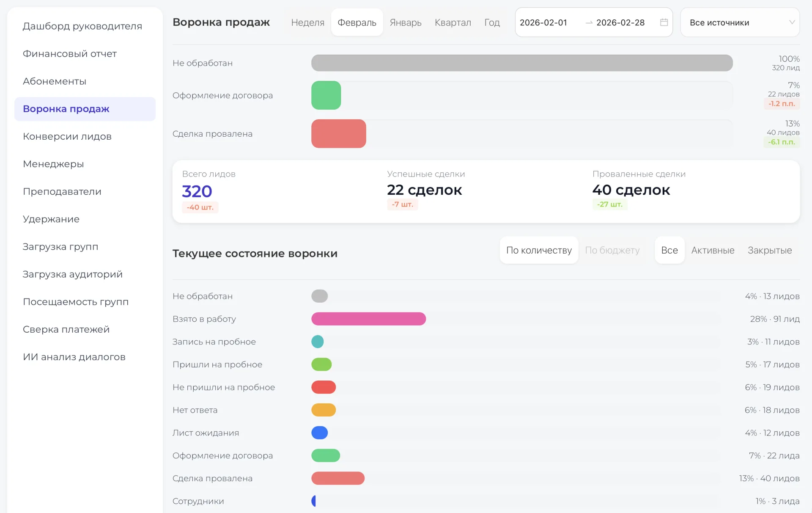Click '1% · 3 лида' value
Viewport: 812px width, 513px height.
(x=777, y=501)
